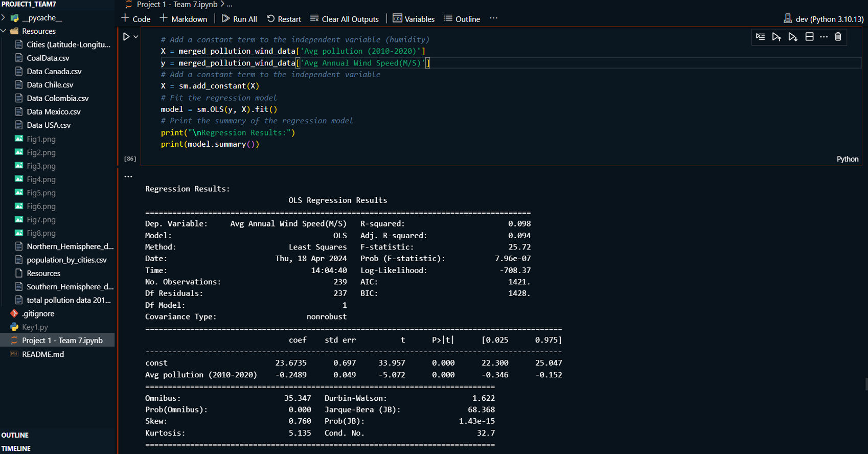Image resolution: width=868 pixels, height=454 pixels.
Task: Click Run All in notebook toolbar
Action: (x=239, y=19)
